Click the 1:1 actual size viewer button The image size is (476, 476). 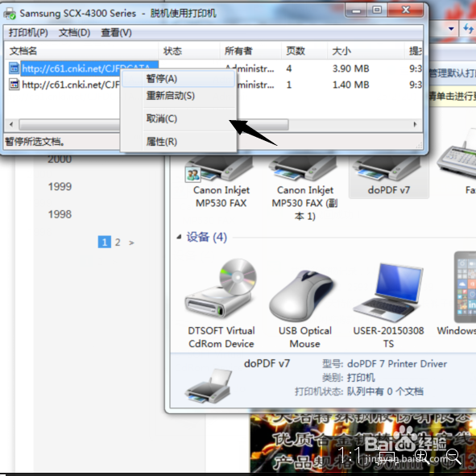coord(349,455)
